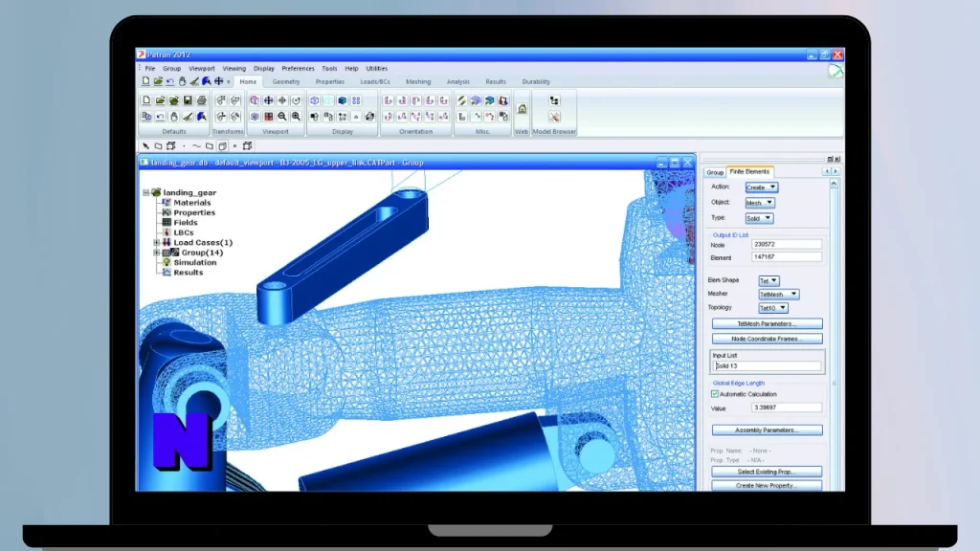Click the Node Coordinate Frames button

(x=767, y=339)
